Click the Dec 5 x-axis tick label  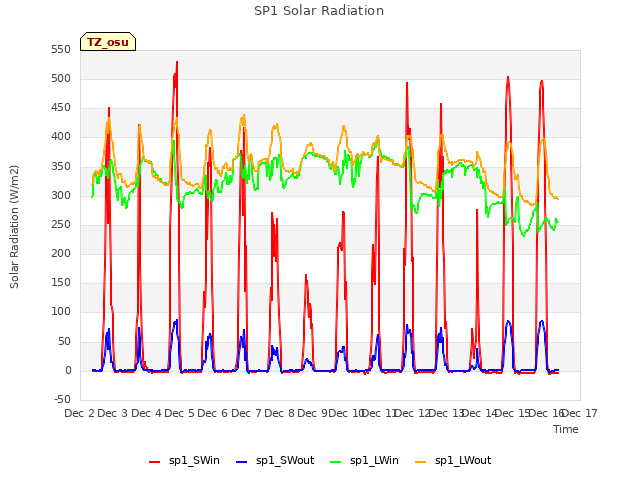(x=179, y=413)
